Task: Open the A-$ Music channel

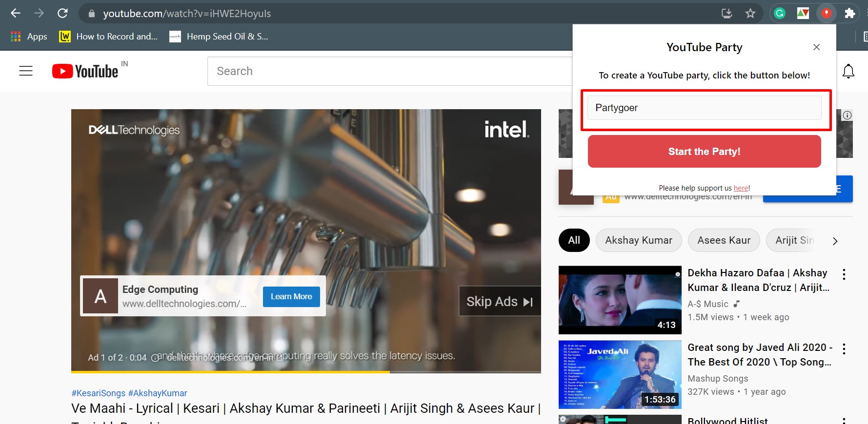Action: [708, 304]
